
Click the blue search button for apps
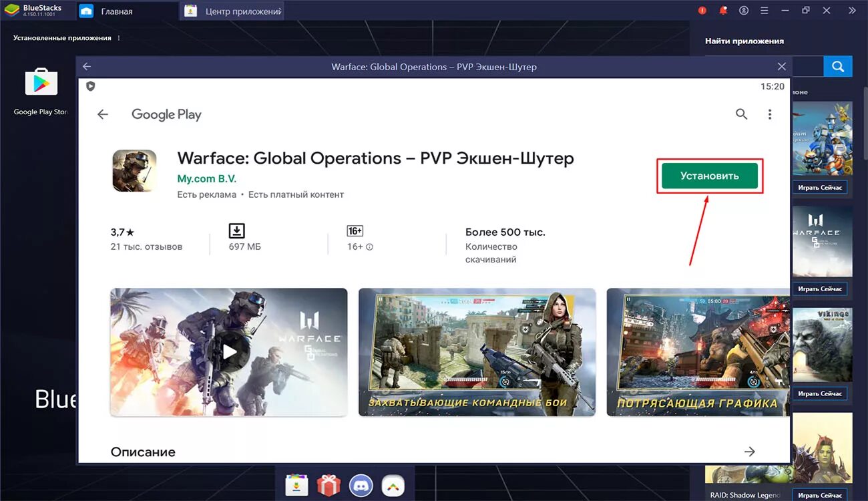click(838, 67)
